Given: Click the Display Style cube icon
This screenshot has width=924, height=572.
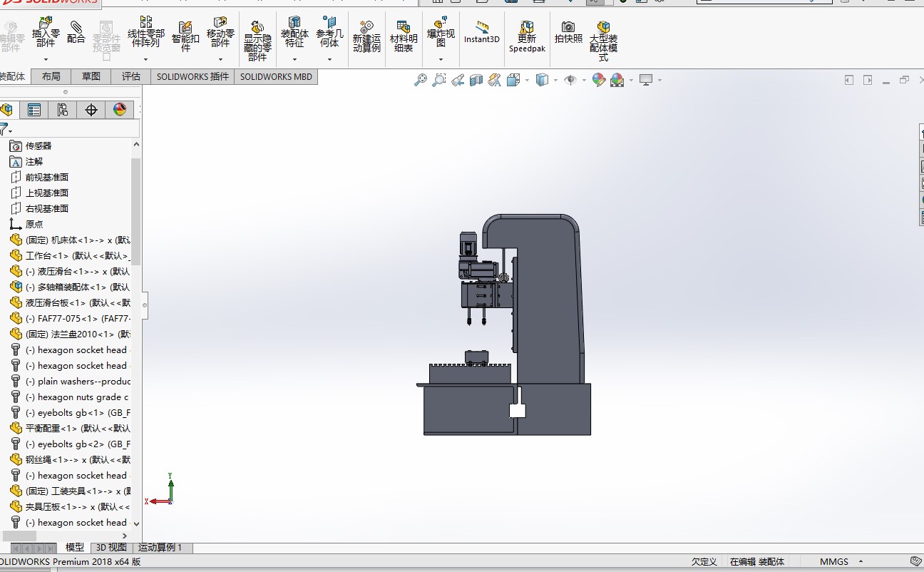Looking at the screenshot, I should 543,80.
